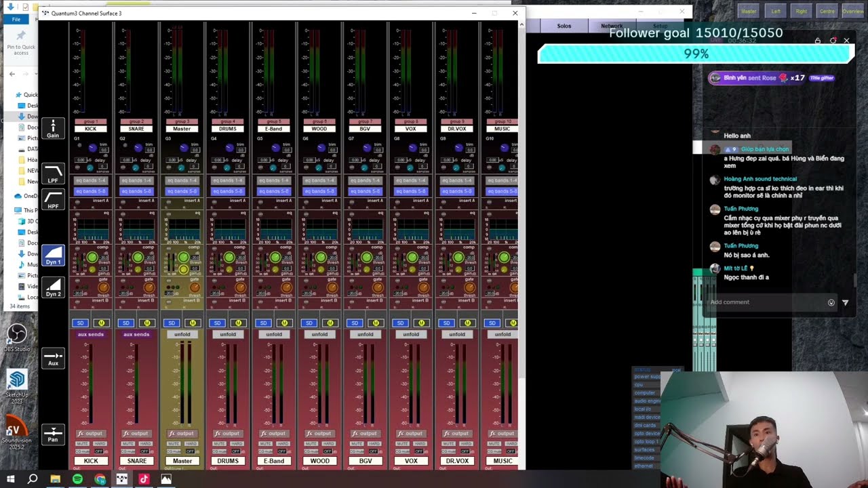Click KICK channel blue trim knob

pos(93,148)
